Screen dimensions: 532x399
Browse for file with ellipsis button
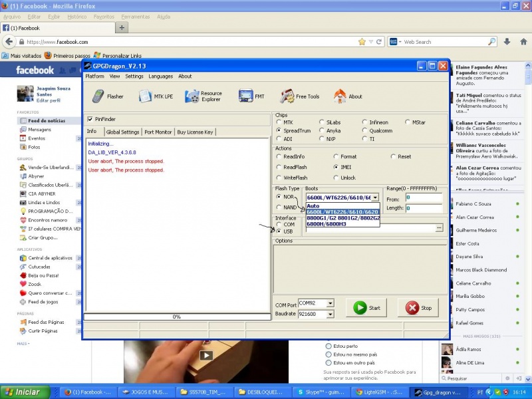439,228
